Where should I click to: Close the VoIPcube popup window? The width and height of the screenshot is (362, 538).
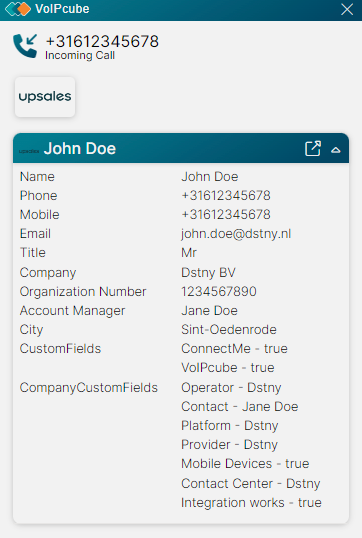(x=347, y=9)
